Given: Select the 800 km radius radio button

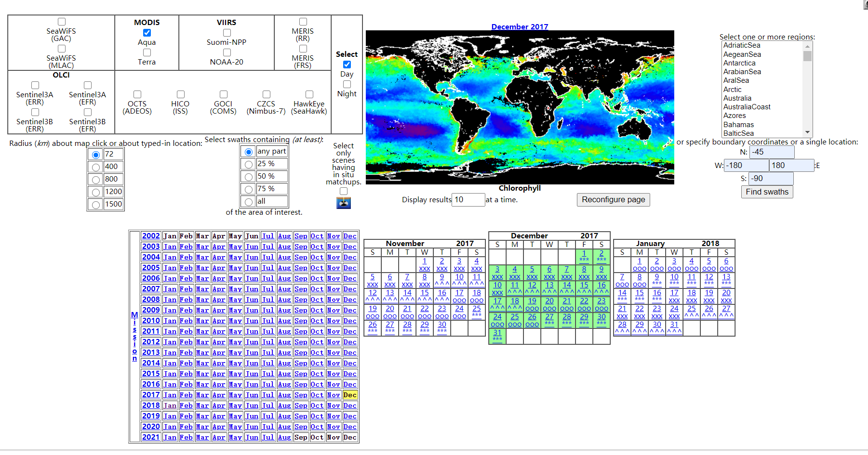Looking at the screenshot, I should point(96,180).
